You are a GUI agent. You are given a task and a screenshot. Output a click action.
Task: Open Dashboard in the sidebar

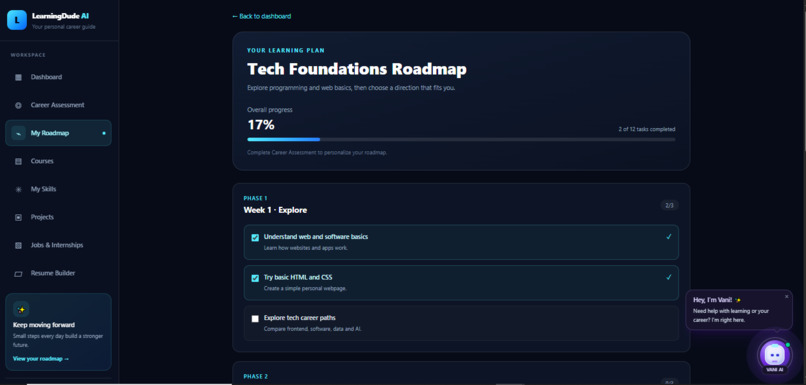[58, 77]
